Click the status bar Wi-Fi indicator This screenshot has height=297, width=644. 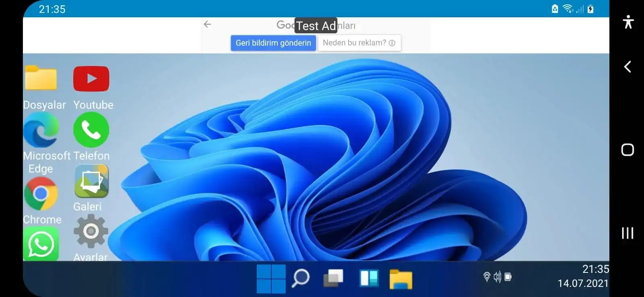(568, 8)
